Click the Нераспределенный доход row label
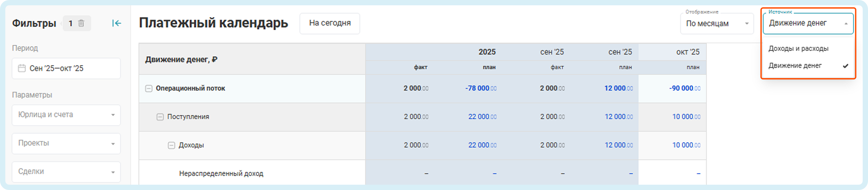The image size is (868, 190). (221, 173)
